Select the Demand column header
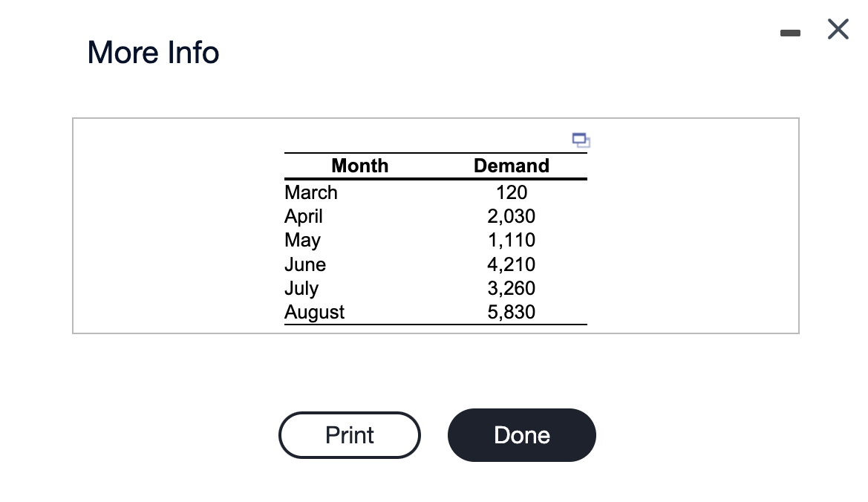868x502 pixels. click(511, 166)
